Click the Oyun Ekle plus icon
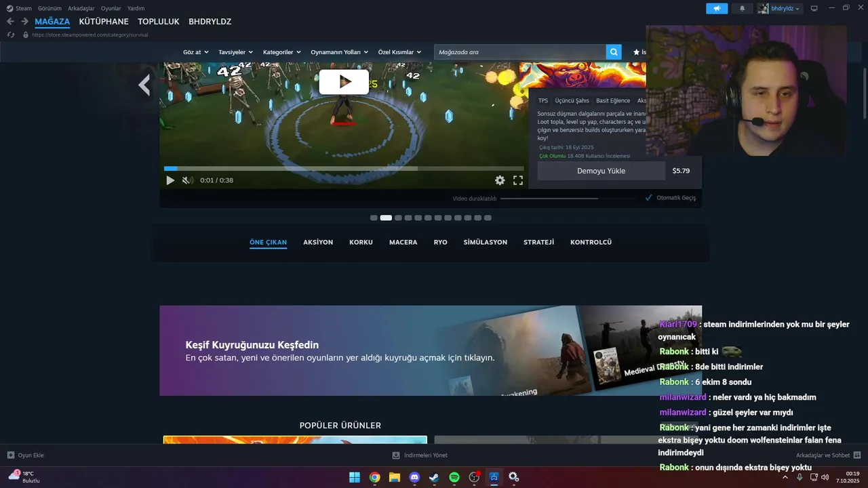The height and width of the screenshot is (488, 868). coord(11,455)
